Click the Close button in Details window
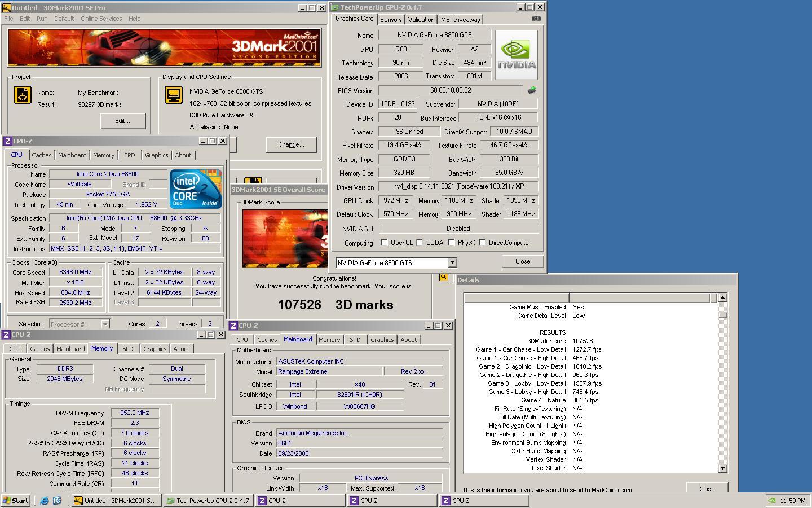 pos(707,489)
